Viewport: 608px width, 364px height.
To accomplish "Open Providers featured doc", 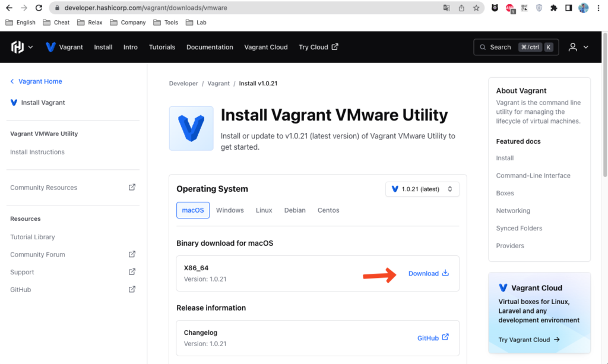I will pyautogui.click(x=510, y=246).
